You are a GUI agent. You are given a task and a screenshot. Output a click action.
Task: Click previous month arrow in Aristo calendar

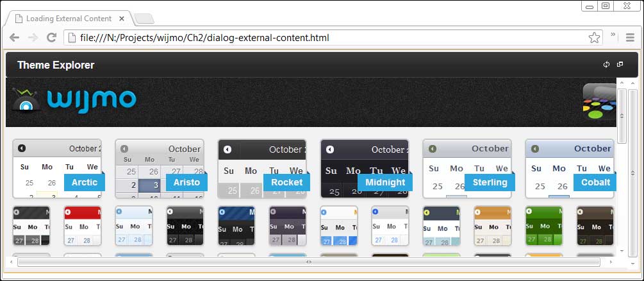tap(124, 149)
